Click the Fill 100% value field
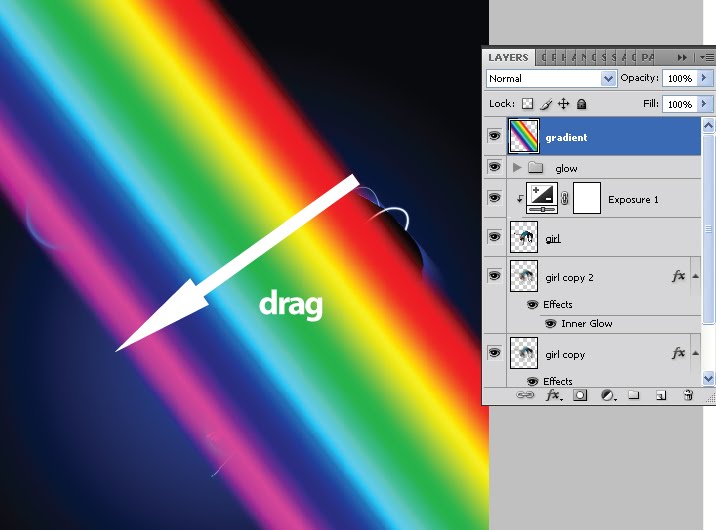716x530 pixels. tap(680, 105)
